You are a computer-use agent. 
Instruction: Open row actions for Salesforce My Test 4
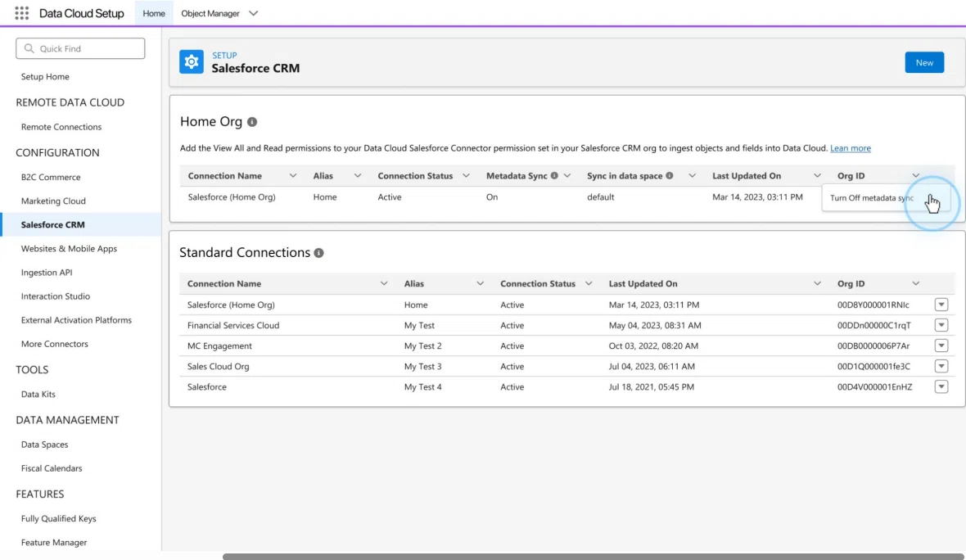941,387
